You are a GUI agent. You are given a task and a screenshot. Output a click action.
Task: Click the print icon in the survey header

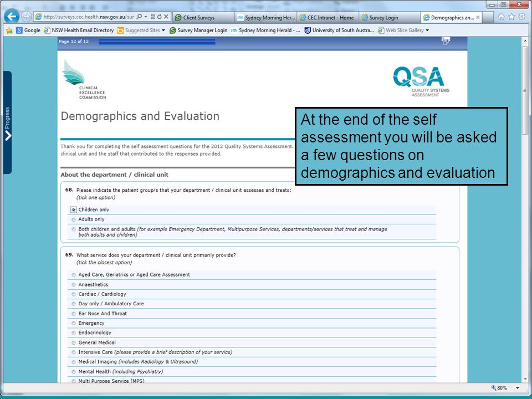(x=446, y=41)
